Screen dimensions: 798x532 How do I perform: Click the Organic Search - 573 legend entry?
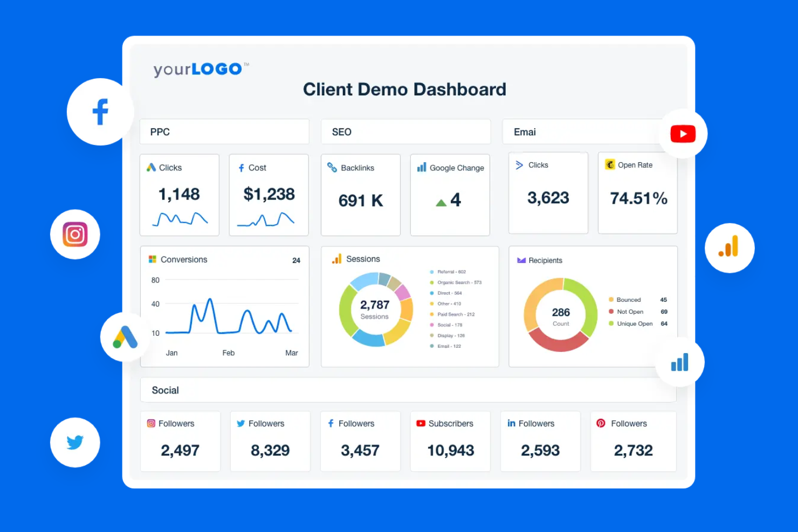[x=456, y=282]
